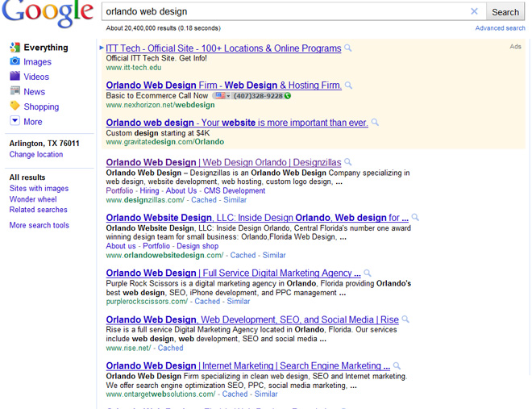This screenshot has height=409, width=532.
Task: Open Rise Web Development SEO result
Action: click(x=252, y=319)
